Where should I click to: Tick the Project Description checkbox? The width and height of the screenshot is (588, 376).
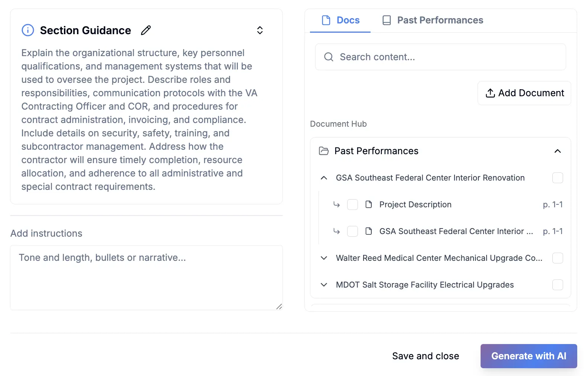pos(352,205)
